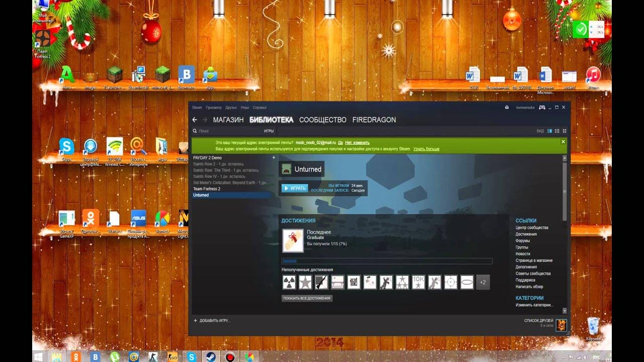Select the oval ring locked achievement
Screen dimensions: 644x362
[466, 282]
